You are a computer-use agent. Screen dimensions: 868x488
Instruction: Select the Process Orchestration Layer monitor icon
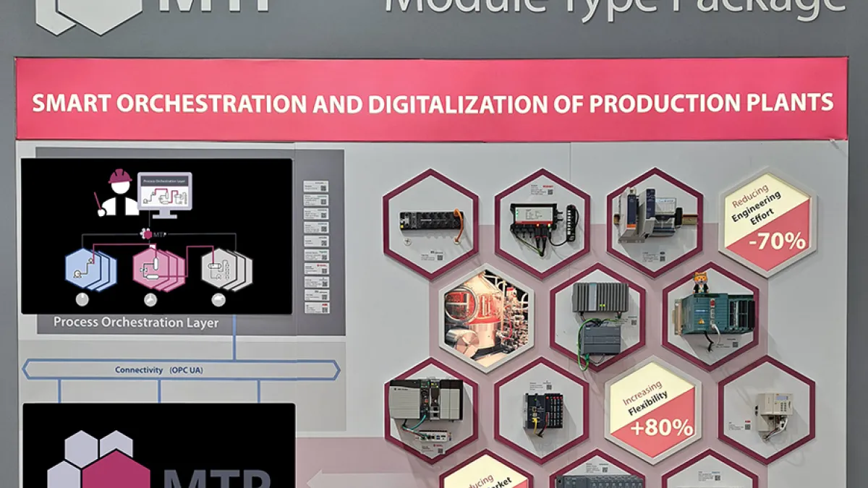pos(165,194)
